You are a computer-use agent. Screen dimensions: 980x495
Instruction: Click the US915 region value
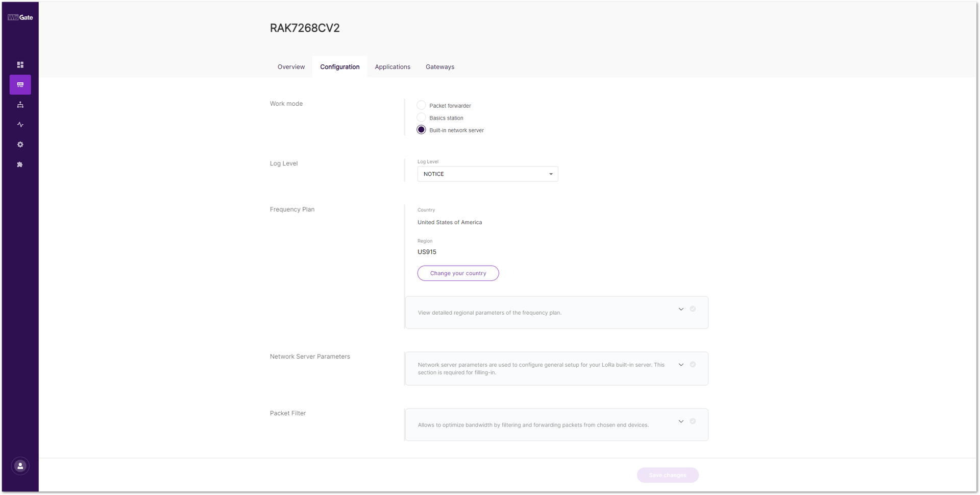[x=427, y=252]
